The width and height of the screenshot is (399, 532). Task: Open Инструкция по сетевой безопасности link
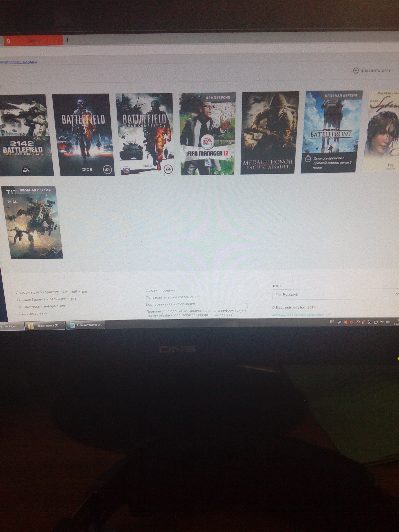click(300, 315)
